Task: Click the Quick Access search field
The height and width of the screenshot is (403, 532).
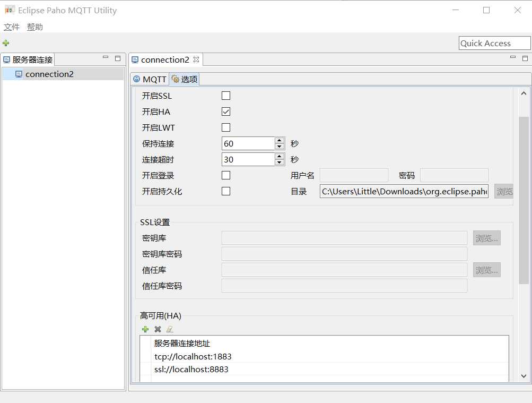Action: [x=495, y=43]
